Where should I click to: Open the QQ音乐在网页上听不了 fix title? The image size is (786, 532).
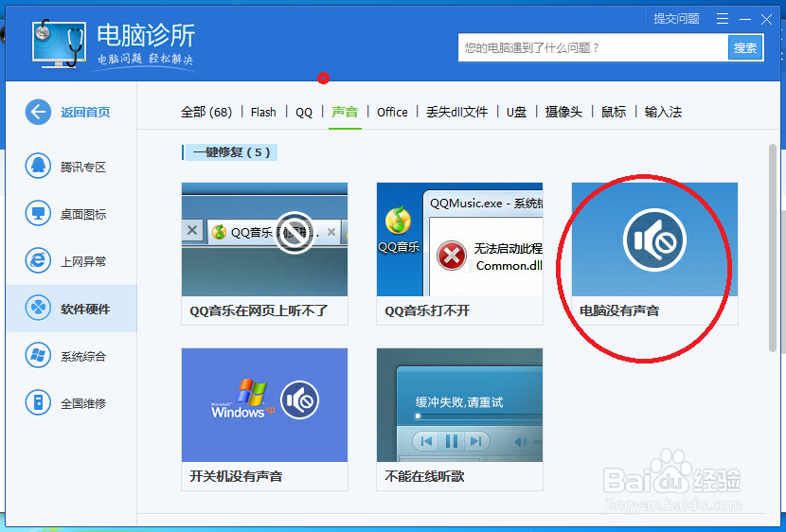[259, 311]
